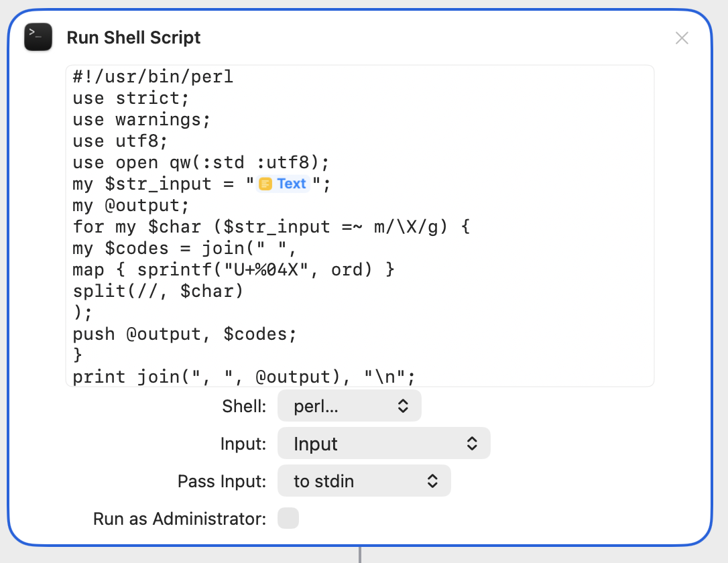
Task: Enable the Run as Administrator checkbox
Action: coord(288,519)
